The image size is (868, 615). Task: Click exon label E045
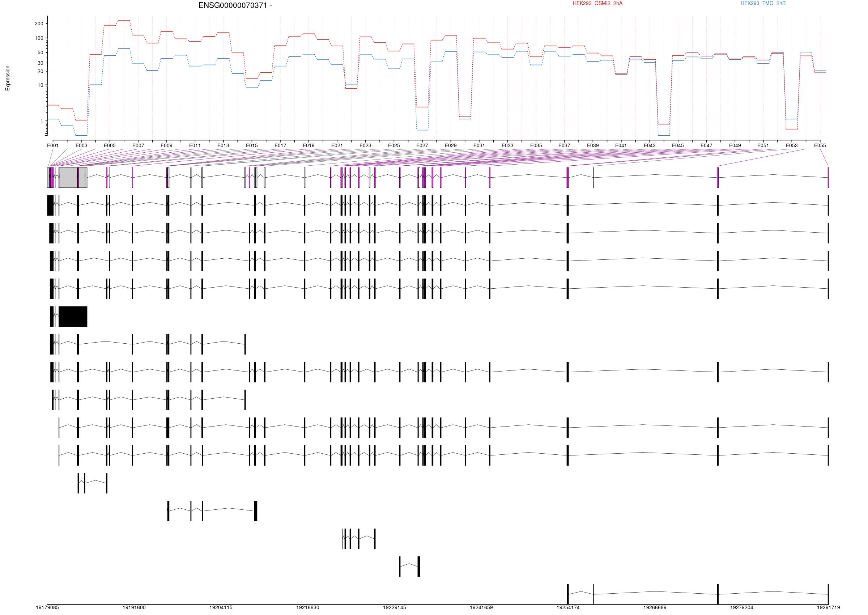click(x=678, y=145)
